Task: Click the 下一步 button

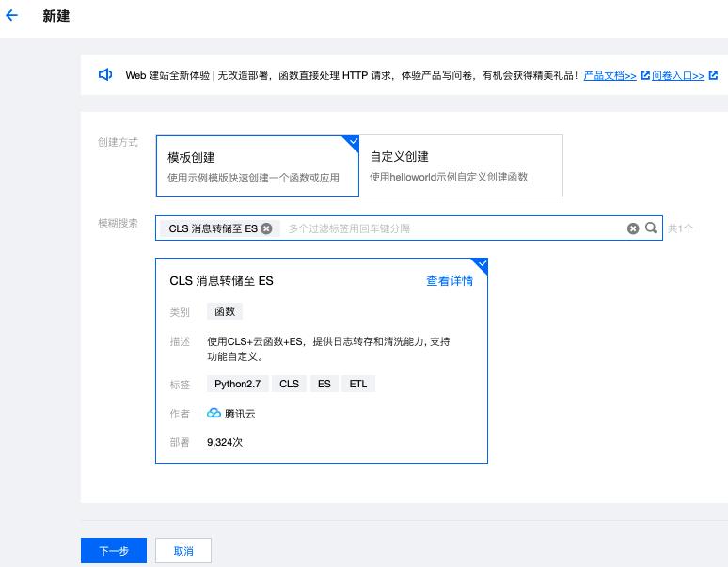Action: coord(114,551)
